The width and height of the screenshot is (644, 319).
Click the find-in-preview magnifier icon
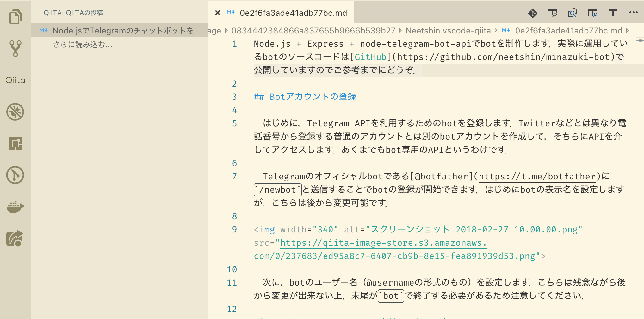573,13
